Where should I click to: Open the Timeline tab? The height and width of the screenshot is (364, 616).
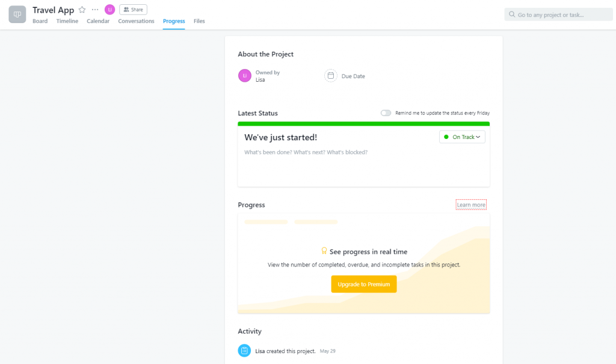pos(67,21)
